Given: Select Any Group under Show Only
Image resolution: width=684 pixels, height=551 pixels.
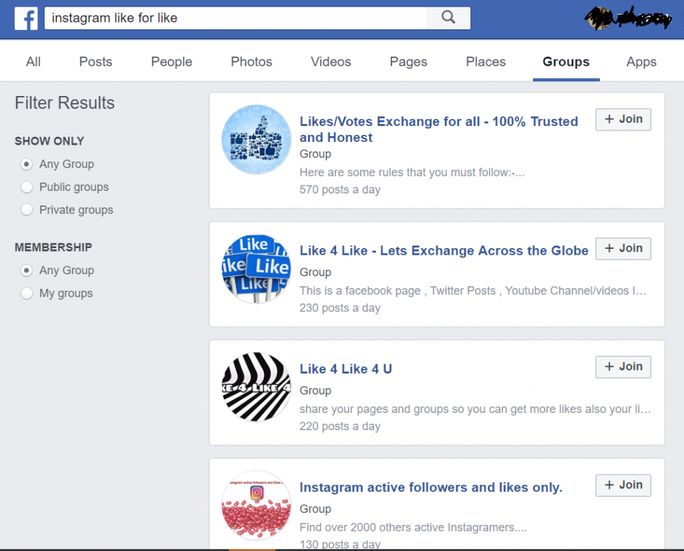Looking at the screenshot, I should [x=27, y=164].
